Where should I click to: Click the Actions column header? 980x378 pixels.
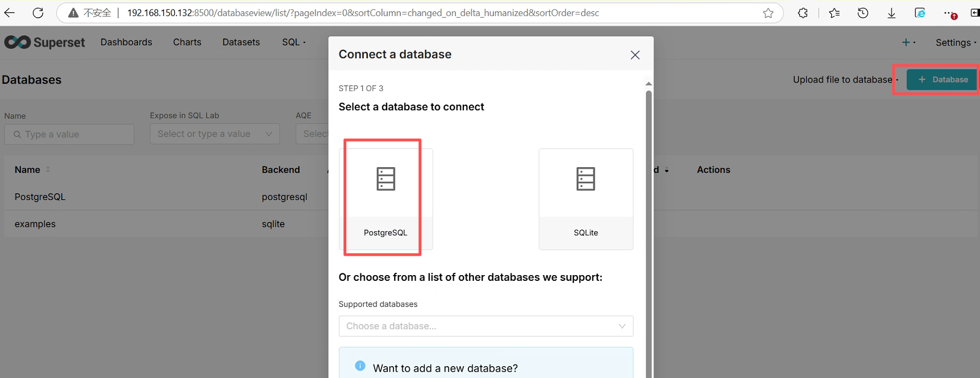pos(714,169)
